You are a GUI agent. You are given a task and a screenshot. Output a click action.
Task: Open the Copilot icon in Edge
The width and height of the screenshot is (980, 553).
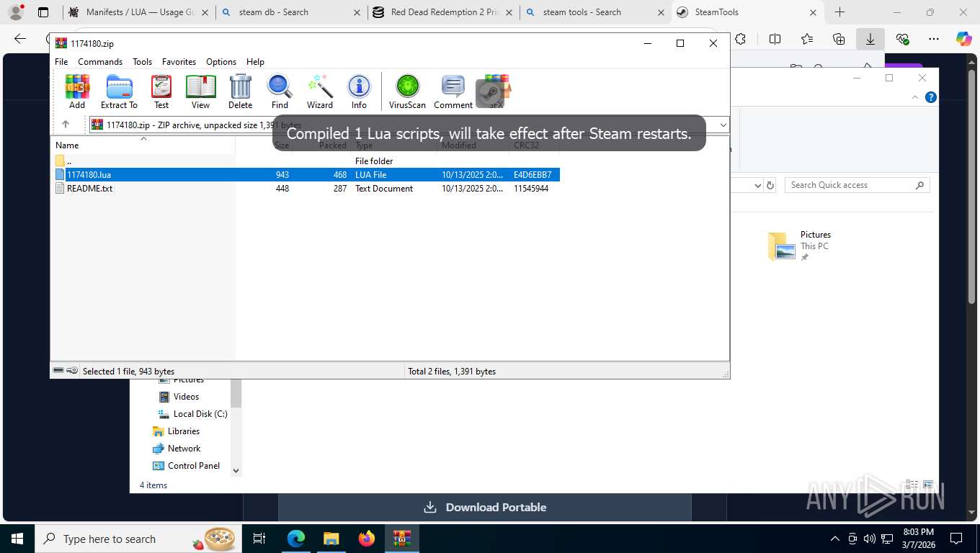point(964,39)
